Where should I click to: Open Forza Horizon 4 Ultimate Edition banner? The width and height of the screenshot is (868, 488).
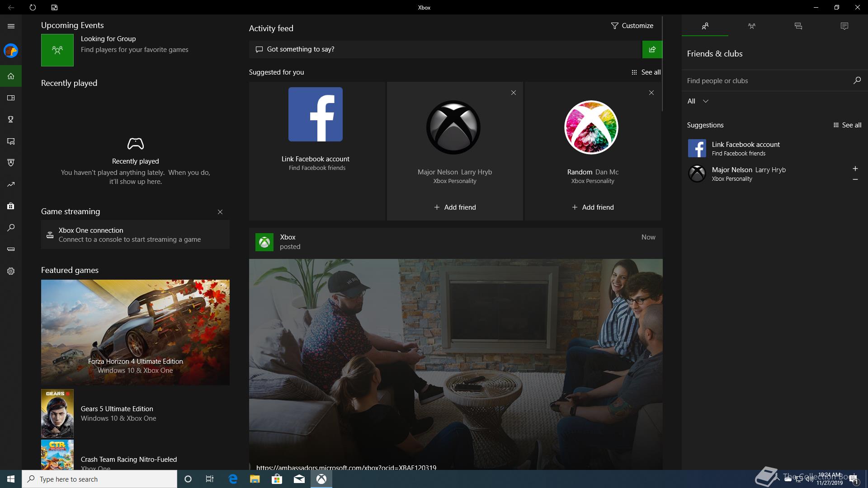[x=135, y=333]
